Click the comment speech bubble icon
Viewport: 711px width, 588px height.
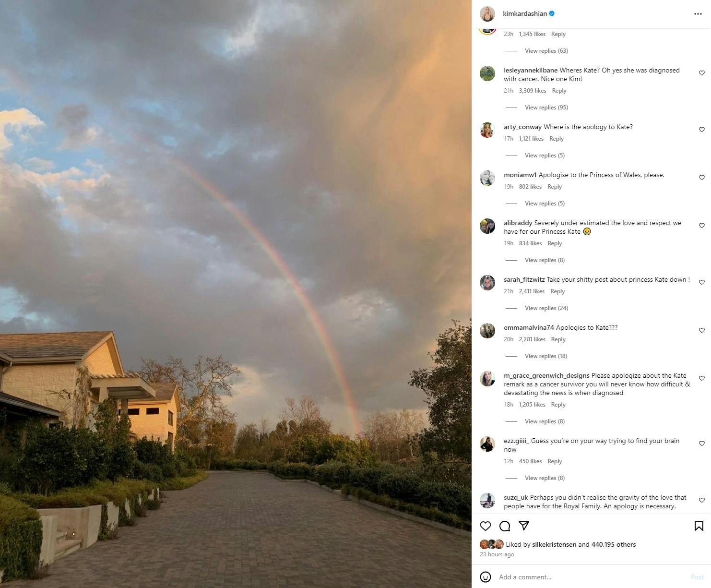[505, 526]
